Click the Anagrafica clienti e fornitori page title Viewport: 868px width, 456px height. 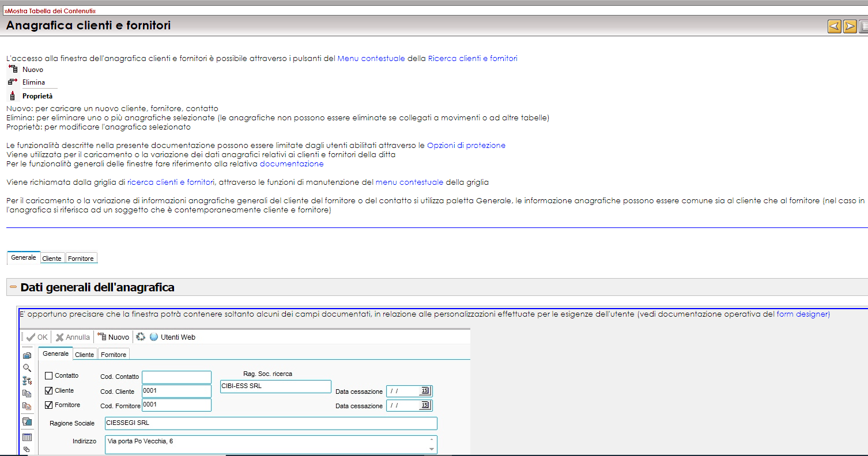[88, 25]
